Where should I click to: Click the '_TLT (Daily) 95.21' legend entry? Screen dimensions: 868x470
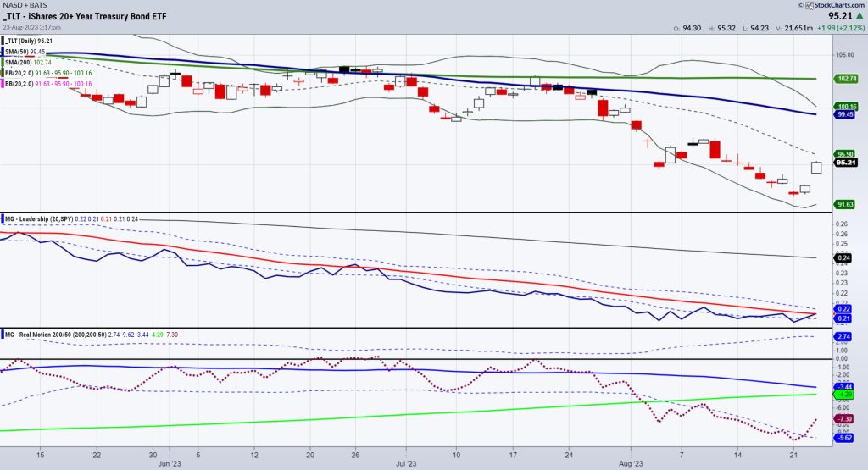(x=29, y=41)
